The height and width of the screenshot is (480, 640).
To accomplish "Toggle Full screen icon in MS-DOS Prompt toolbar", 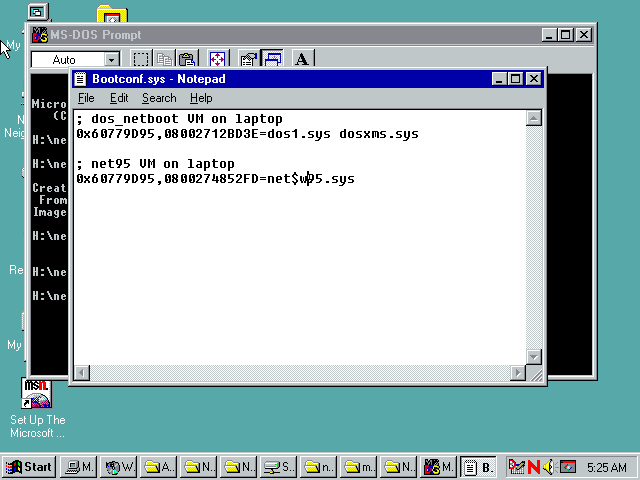I will pos(217,59).
